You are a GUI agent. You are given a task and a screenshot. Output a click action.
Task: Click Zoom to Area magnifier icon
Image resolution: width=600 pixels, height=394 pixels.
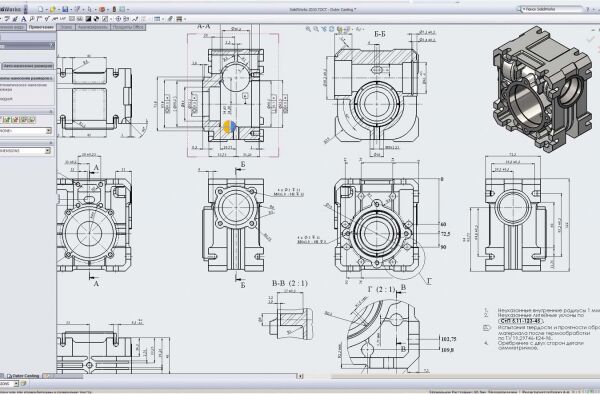316,29
